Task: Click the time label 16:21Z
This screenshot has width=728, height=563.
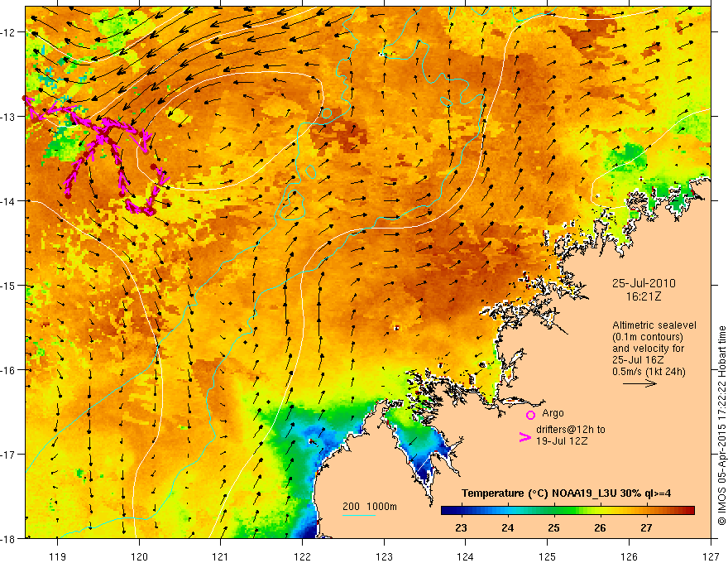Action: (x=643, y=296)
